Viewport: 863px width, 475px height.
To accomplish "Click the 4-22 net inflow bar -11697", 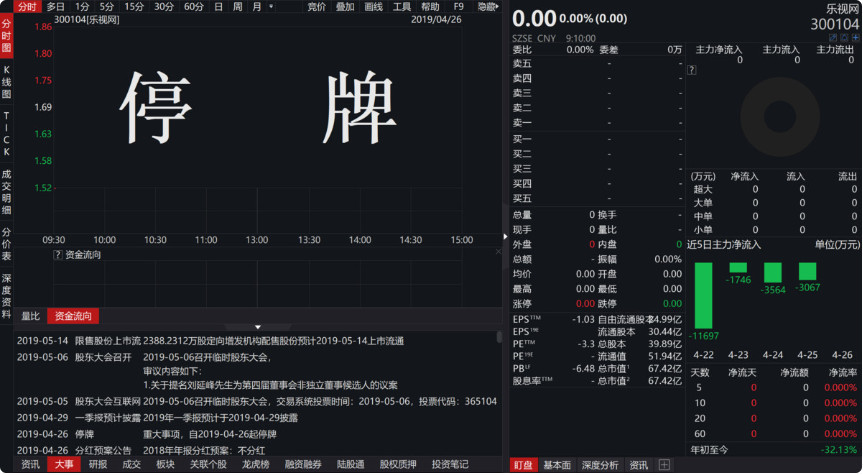I will point(703,296).
